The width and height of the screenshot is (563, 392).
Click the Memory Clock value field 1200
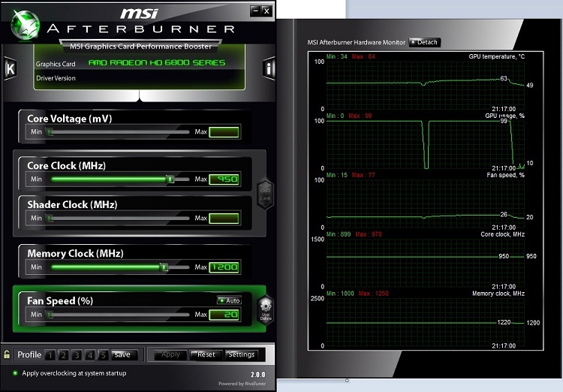tap(224, 267)
